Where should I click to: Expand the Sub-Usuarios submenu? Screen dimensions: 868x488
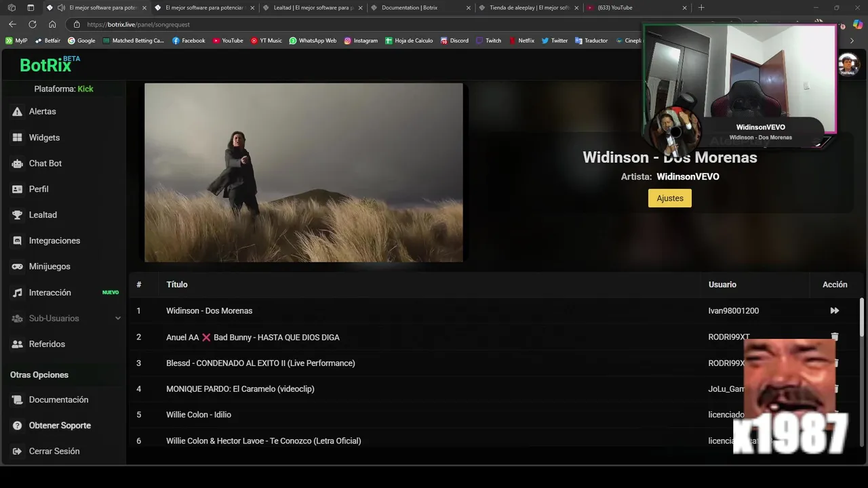(65, 319)
